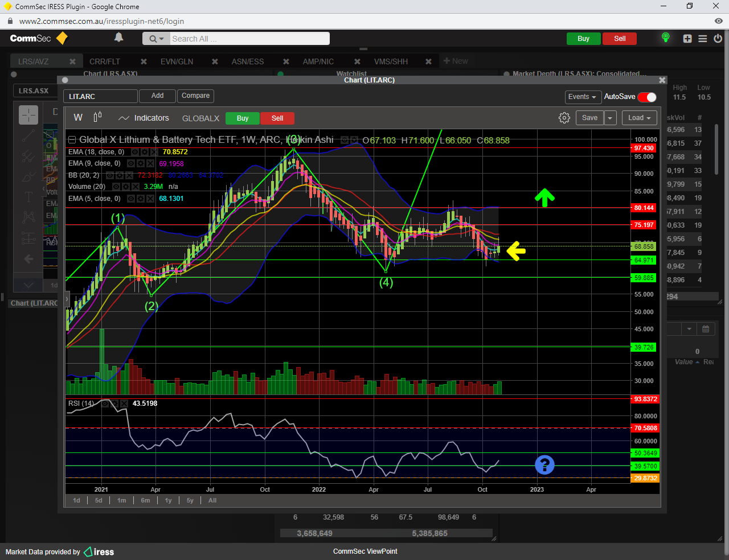Remove the Volume (20) indicator
Viewport: 729px width, 560px height.
(136, 187)
